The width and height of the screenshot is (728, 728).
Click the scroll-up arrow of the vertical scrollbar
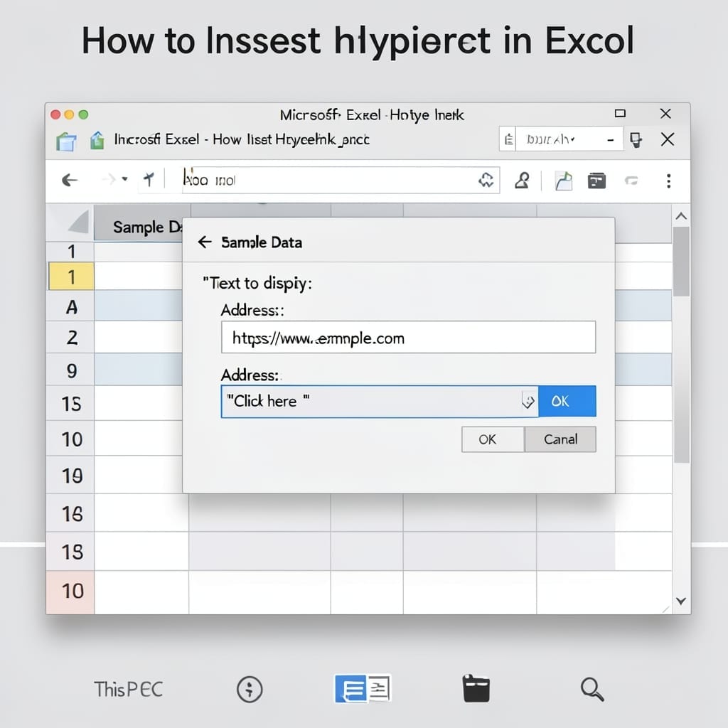click(x=681, y=216)
